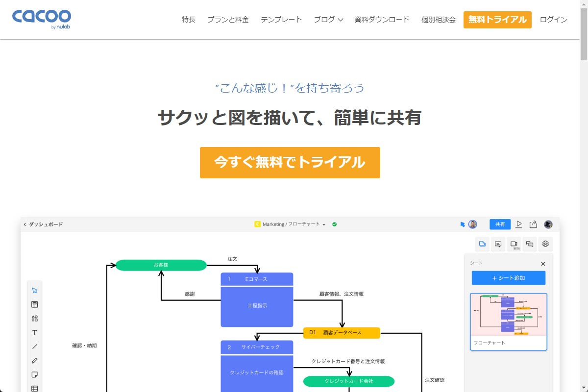
Task: Open the comments panel
Action: 498,244
